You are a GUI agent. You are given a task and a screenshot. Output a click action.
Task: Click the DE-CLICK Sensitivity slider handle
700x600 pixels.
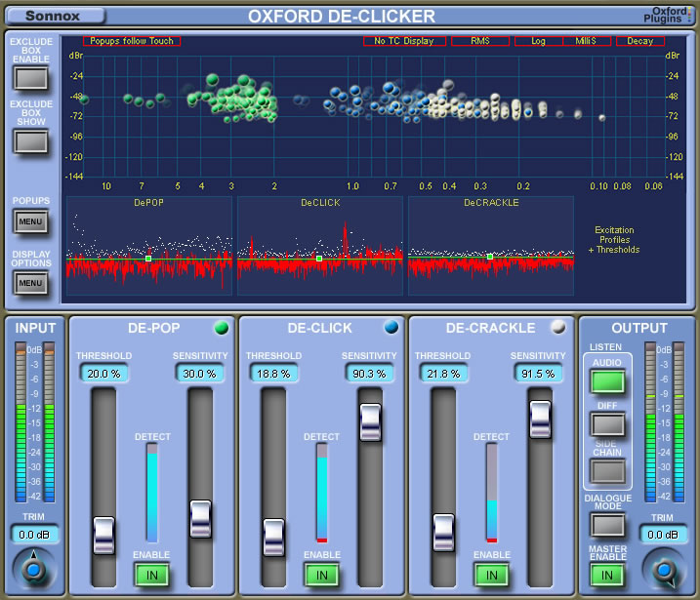click(370, 422)
